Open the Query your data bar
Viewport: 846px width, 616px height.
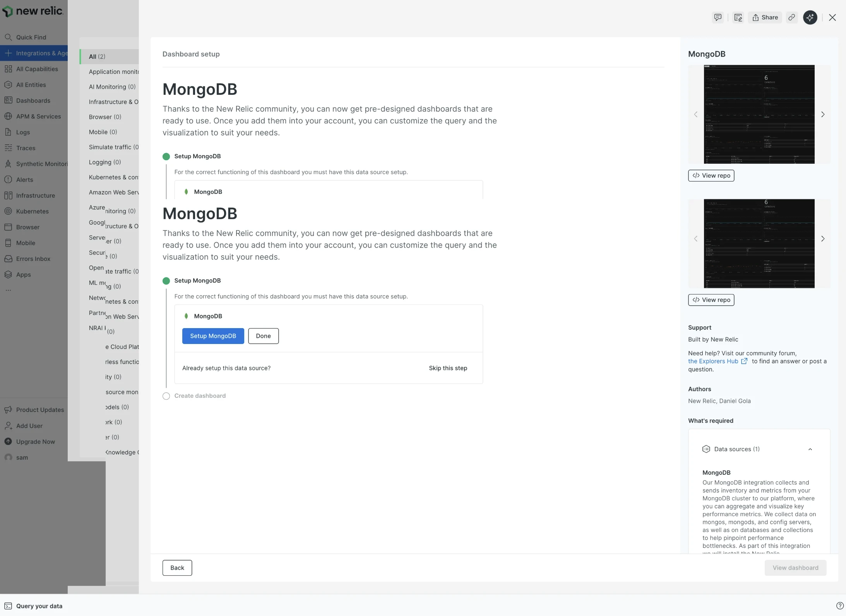tap(33, 606)
